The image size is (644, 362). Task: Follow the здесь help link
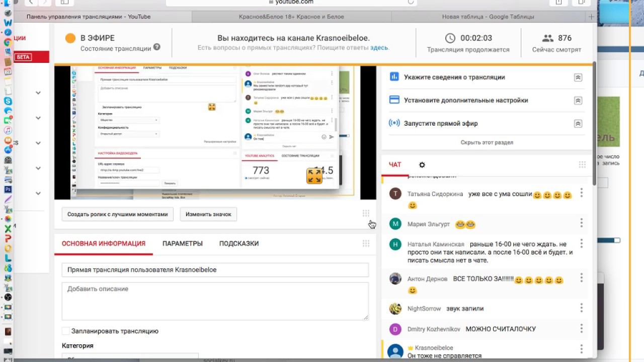pos(379,48)
